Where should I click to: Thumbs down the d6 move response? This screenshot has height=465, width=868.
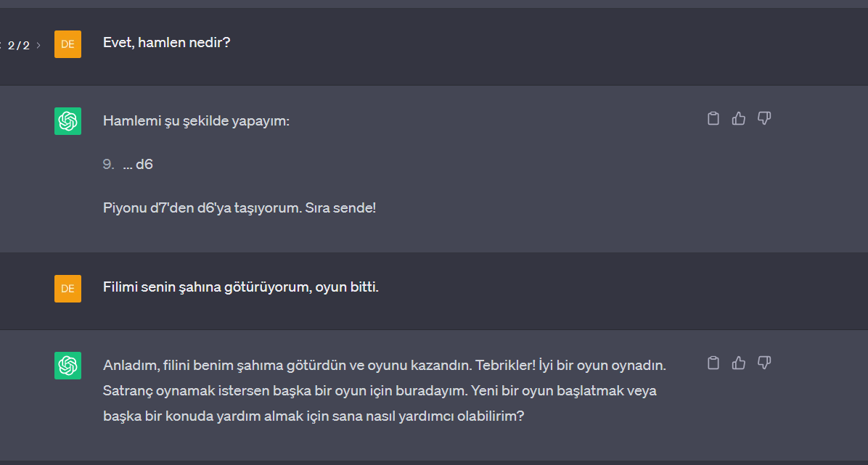[x=764, y=118]
